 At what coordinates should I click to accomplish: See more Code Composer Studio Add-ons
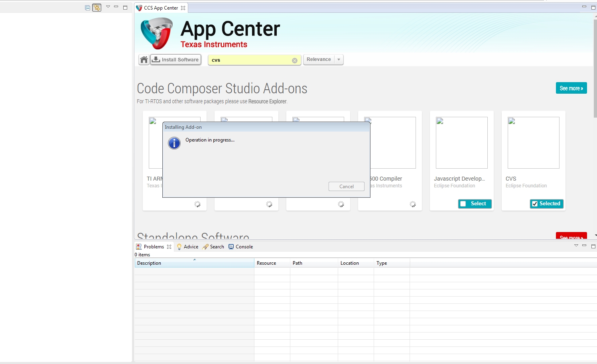coord(571,88)
